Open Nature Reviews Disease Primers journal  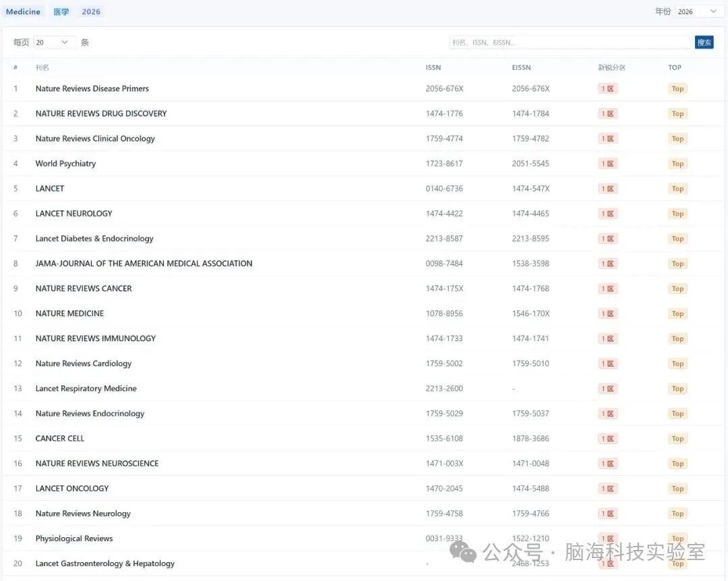(x=92, y=88)
